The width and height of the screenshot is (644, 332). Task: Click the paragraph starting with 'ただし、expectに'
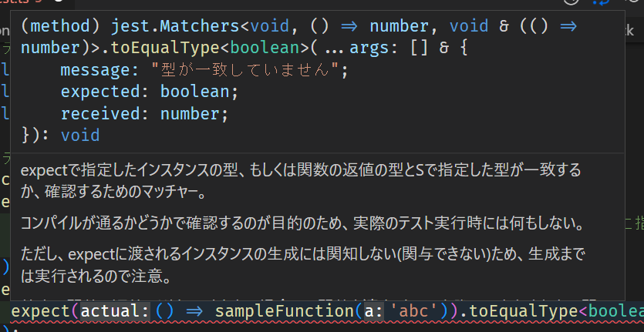click(x=301, y=265)
